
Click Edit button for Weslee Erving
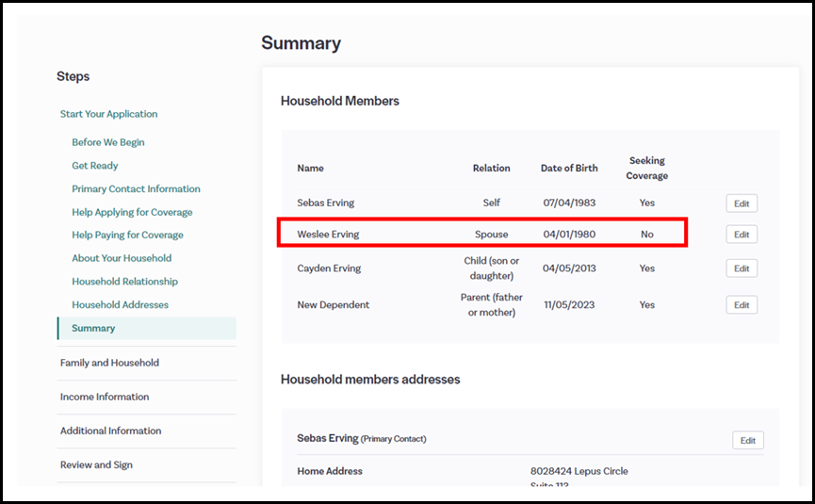point(741,235)
